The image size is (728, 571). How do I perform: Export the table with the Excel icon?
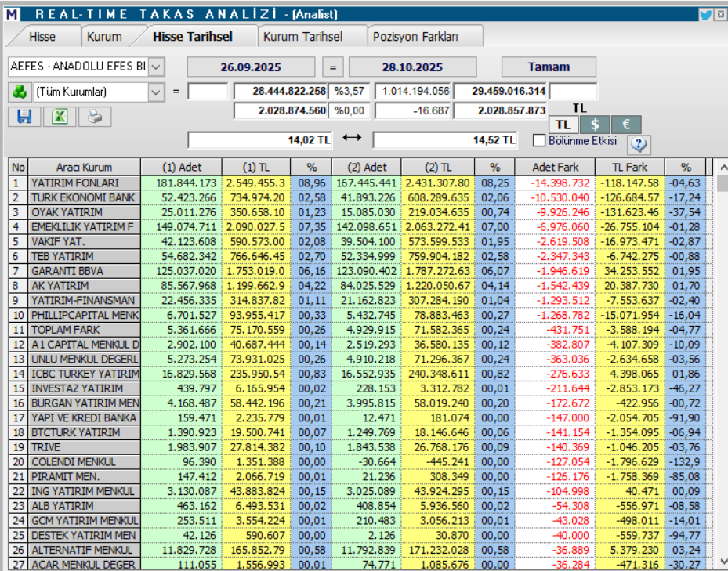[x=59, y=117]
